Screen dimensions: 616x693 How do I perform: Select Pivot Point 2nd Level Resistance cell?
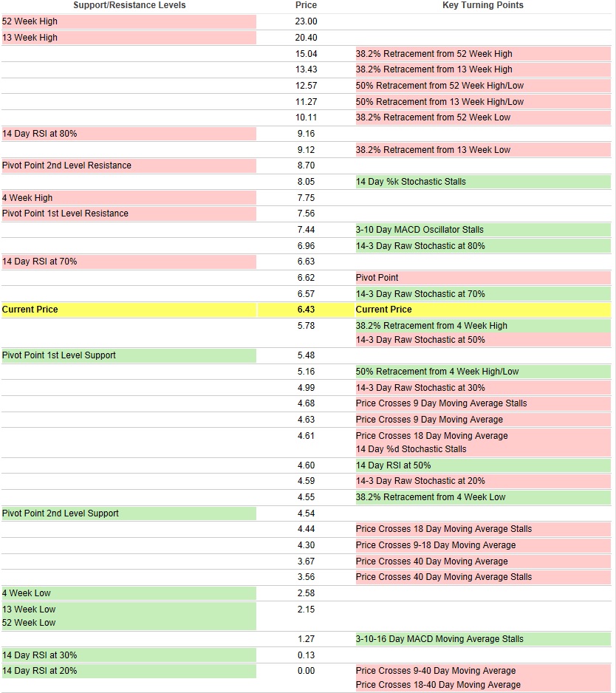point(66,165)
